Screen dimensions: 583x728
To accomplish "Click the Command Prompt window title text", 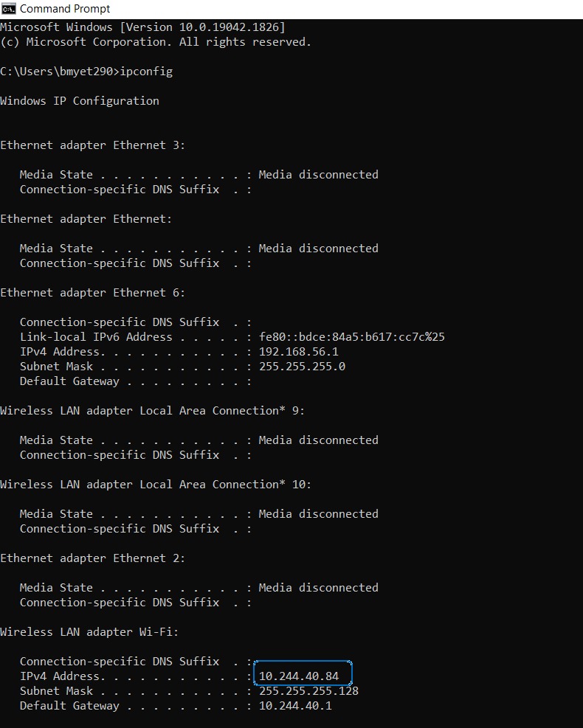I will tap(65, 9).
